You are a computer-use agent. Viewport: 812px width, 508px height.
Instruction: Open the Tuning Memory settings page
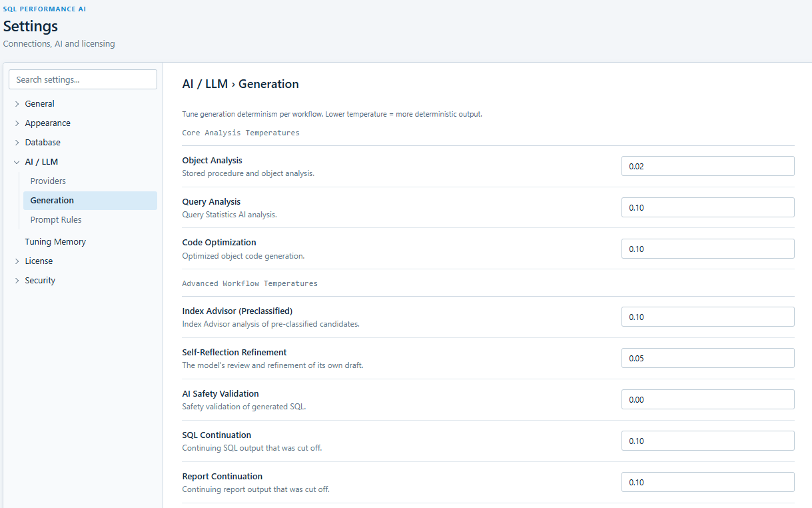pyautogui.click(x=55, y=242)
